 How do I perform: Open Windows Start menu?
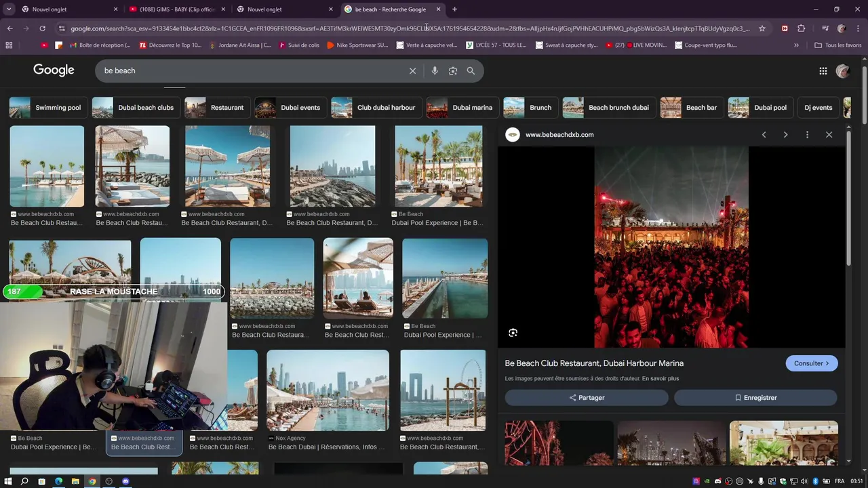click(8, 481)
